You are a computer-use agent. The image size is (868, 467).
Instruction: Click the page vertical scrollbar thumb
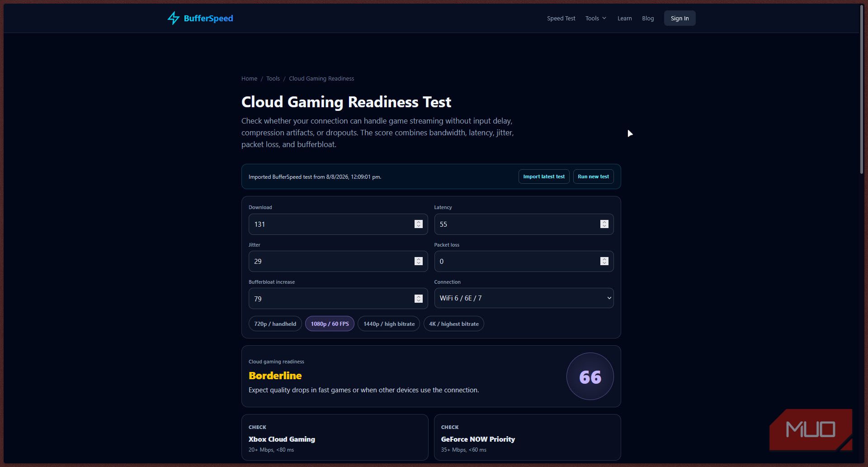pyautogui.click(x=862, y=89)
